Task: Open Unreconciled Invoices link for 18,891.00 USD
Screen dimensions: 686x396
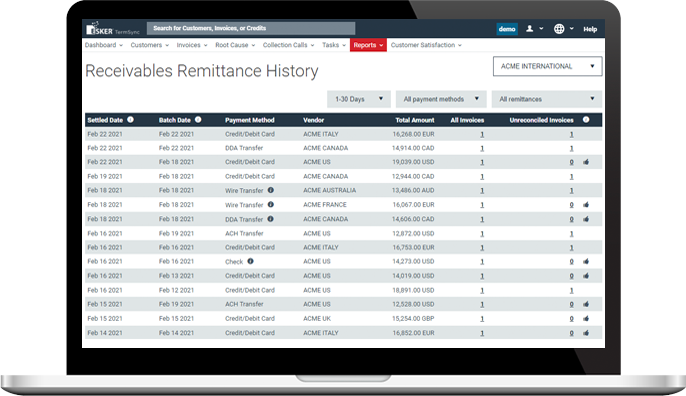Action: [571, 291]
